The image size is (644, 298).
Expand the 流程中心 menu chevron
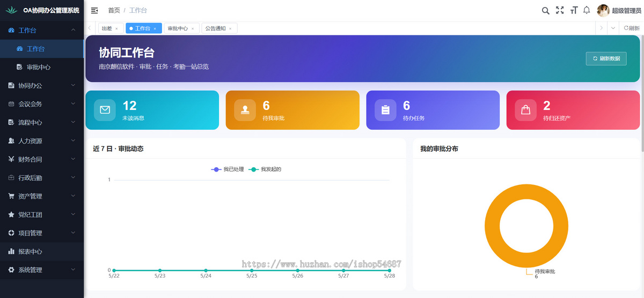click(x=73, y=122)
